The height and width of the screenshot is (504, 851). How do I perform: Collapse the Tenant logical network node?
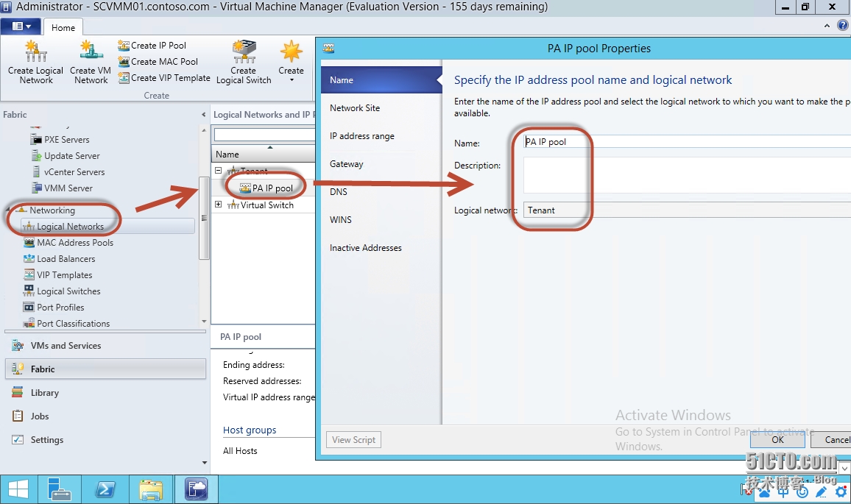[218, 171]
